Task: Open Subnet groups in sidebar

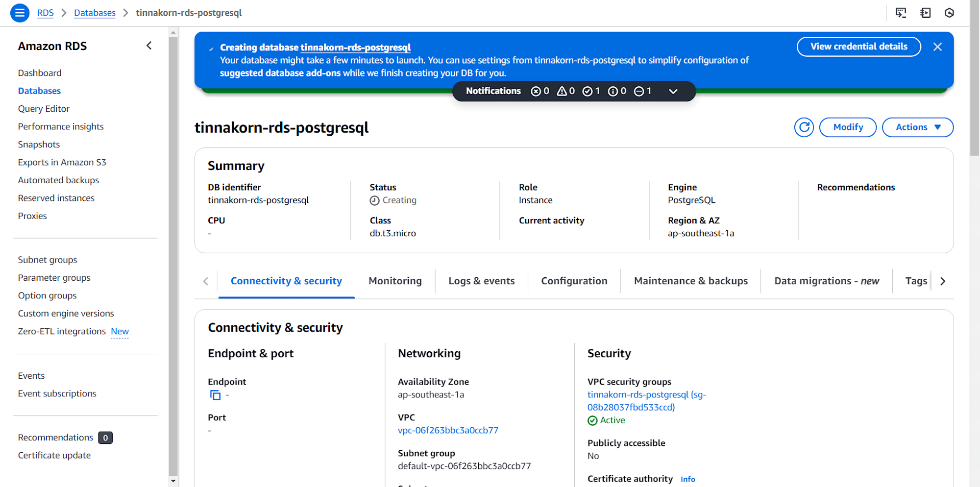Action: coord(48,260)
